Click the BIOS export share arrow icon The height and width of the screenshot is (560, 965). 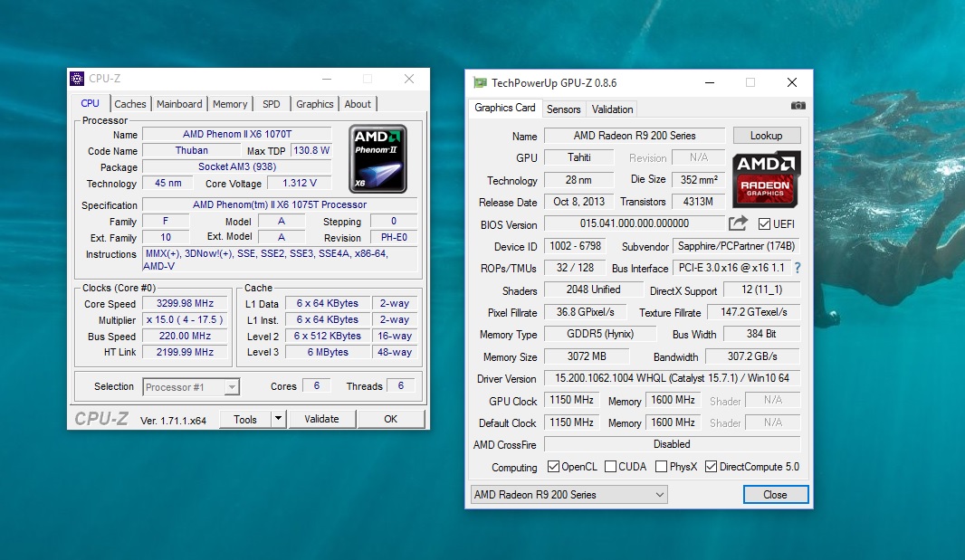pyautogui.click(x=739, y=223)
